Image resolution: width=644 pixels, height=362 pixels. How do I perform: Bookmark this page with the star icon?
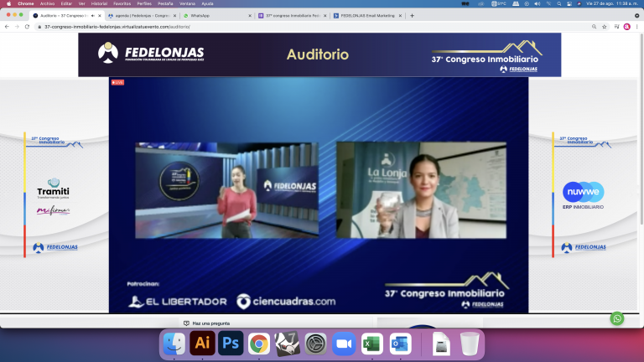(604, 27)
